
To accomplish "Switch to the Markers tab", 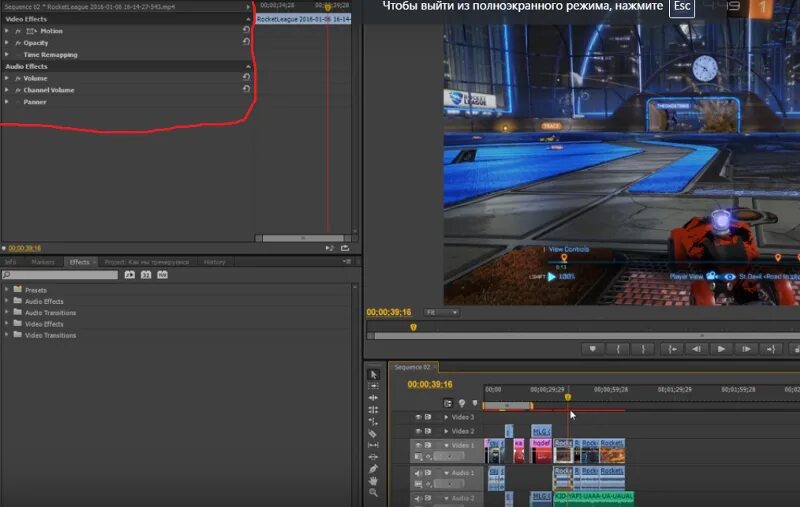I will click(x=43, y=262).
